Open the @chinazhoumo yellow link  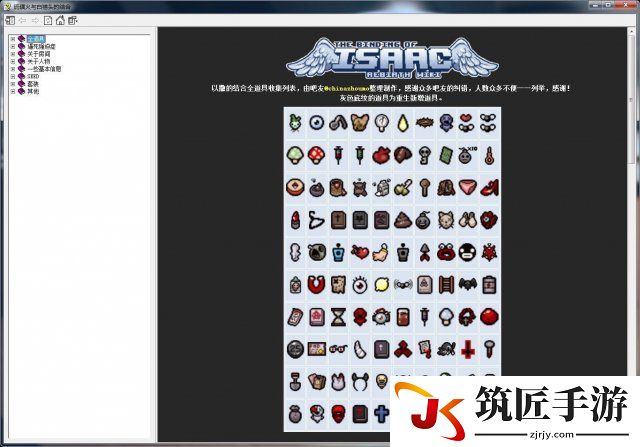point(347,88)
